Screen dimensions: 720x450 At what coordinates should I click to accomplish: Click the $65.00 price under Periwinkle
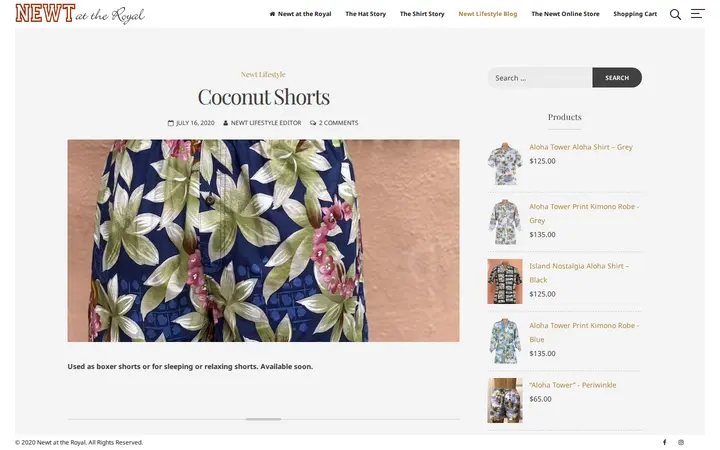540,399
